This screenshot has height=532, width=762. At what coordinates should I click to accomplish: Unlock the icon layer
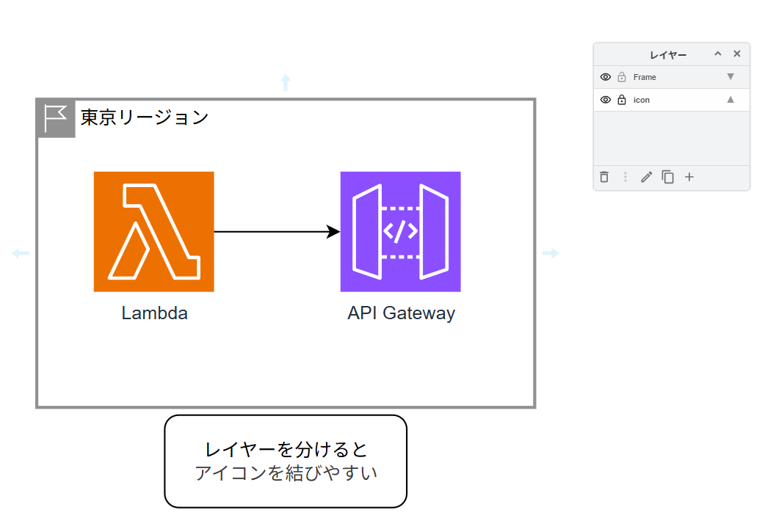[x=622, y=100]
